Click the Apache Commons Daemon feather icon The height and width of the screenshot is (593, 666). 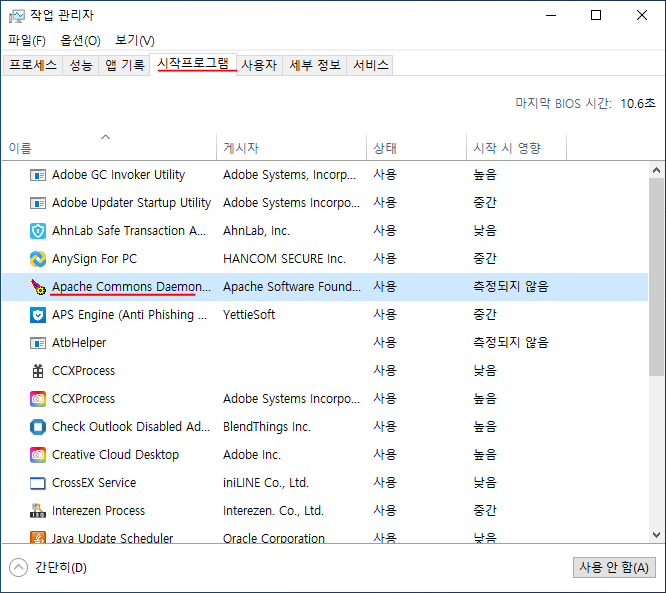(x=38, y=287)
